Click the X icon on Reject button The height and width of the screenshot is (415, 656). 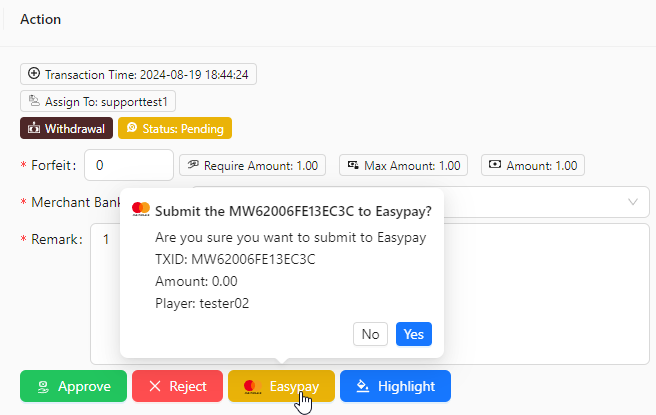[x=155, y=386]
